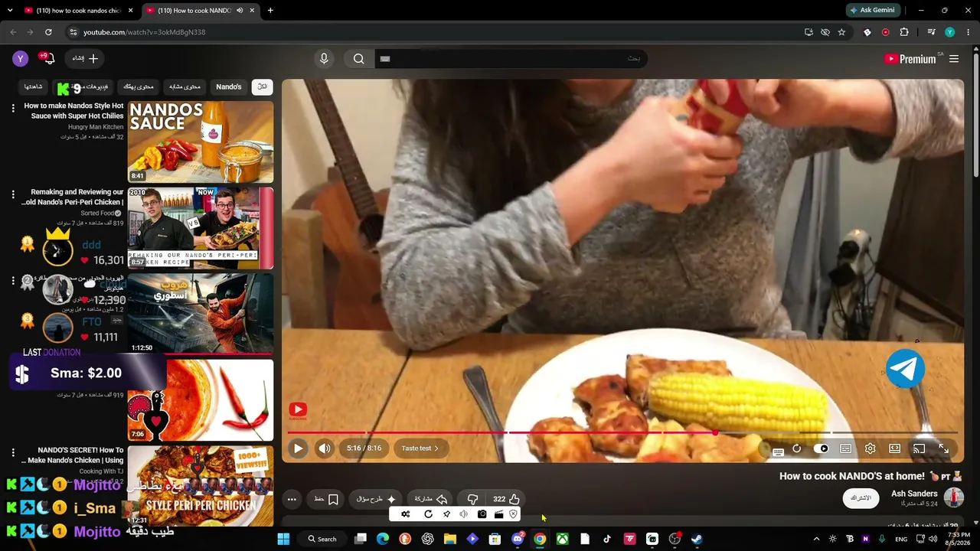Screen dimensions: 980x551
Task: Open the notifications bell
Action: tap(48, 58)
